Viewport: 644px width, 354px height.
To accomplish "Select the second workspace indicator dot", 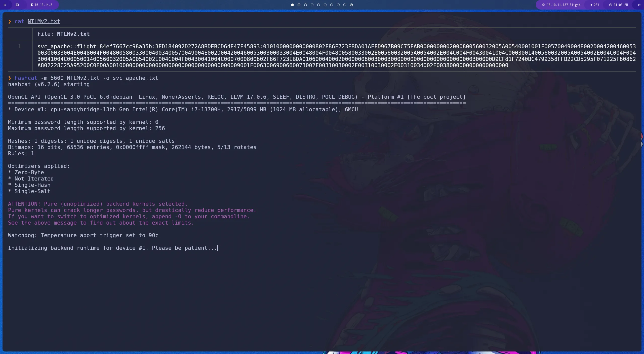I will click(x=299, y=5).
